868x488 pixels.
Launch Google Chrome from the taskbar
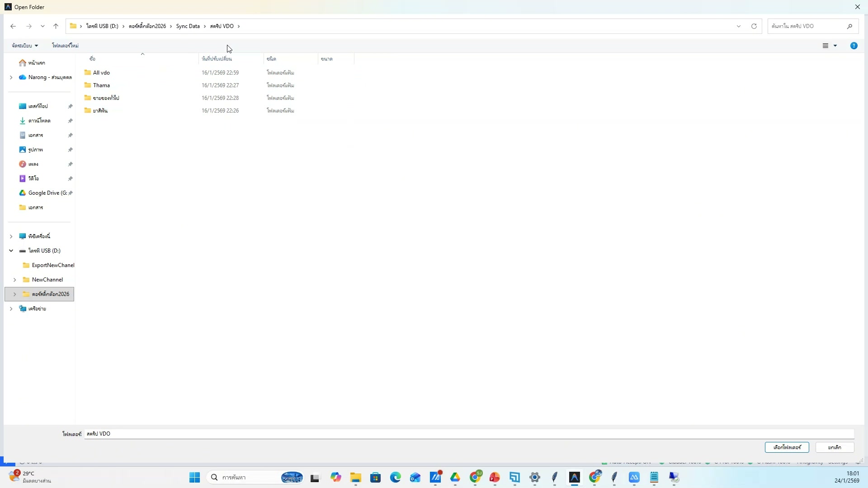click(475, 477)
